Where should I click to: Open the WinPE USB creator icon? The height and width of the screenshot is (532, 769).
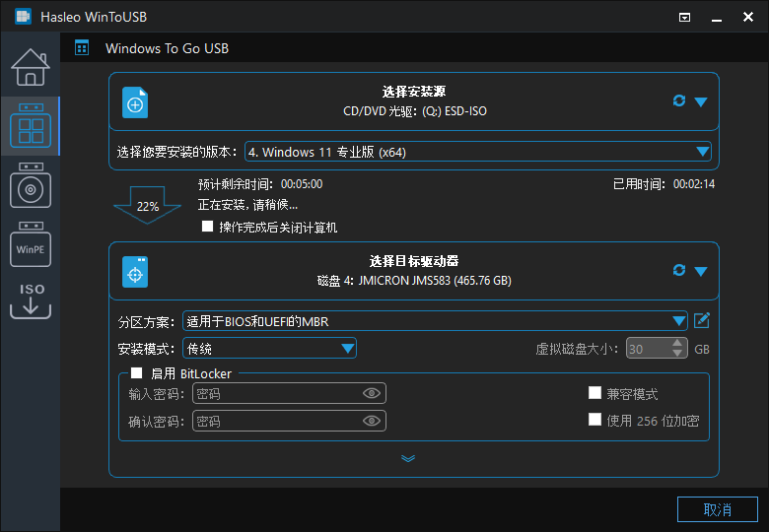pos(31,244)
